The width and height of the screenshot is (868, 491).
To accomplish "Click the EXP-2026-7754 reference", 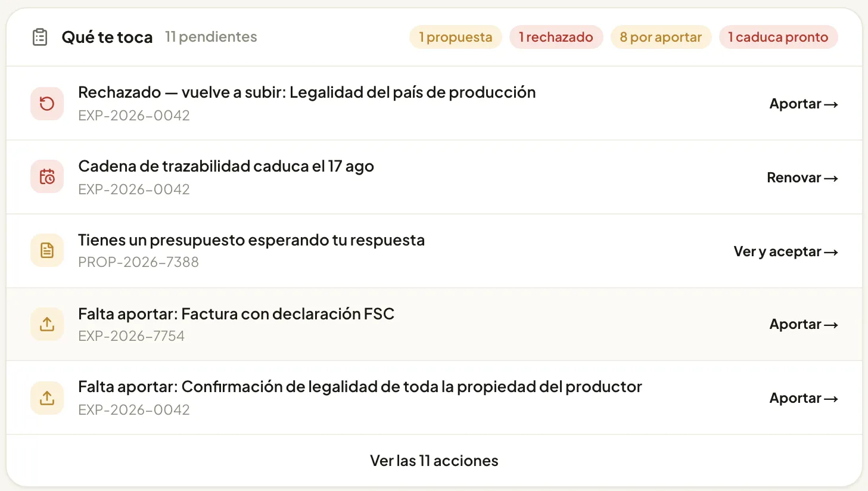I will click(x=131, y=336).
